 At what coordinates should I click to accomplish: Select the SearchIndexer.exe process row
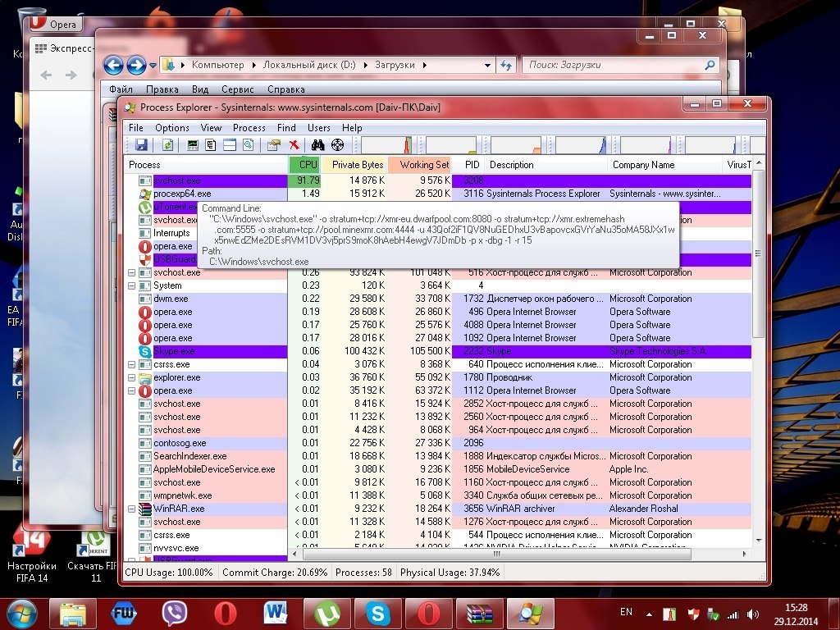coord(438,456)
